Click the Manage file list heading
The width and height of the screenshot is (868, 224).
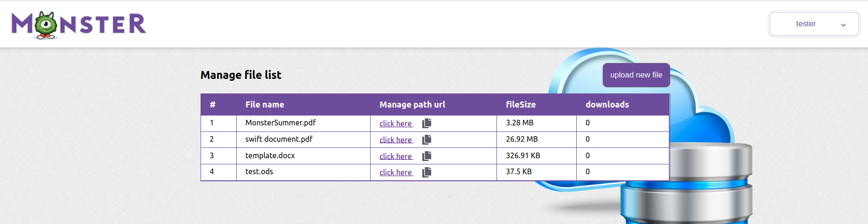240,75
